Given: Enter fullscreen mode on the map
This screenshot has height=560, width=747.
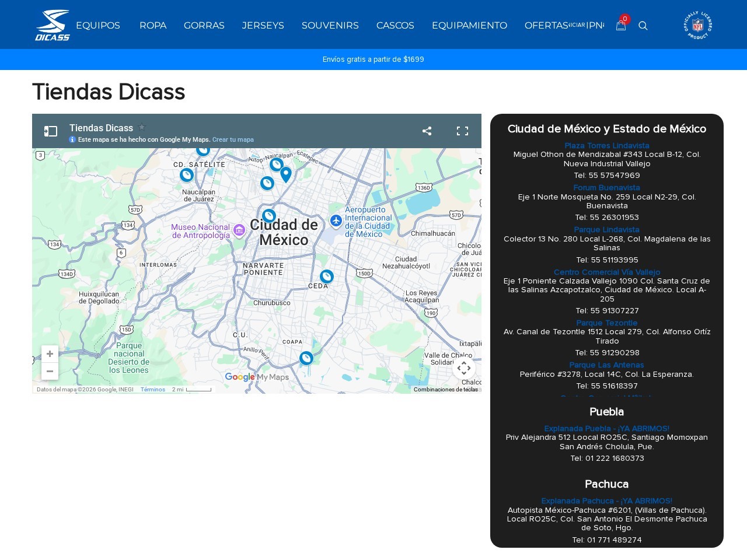Looking at the screenshot, I should coord(463,131).
